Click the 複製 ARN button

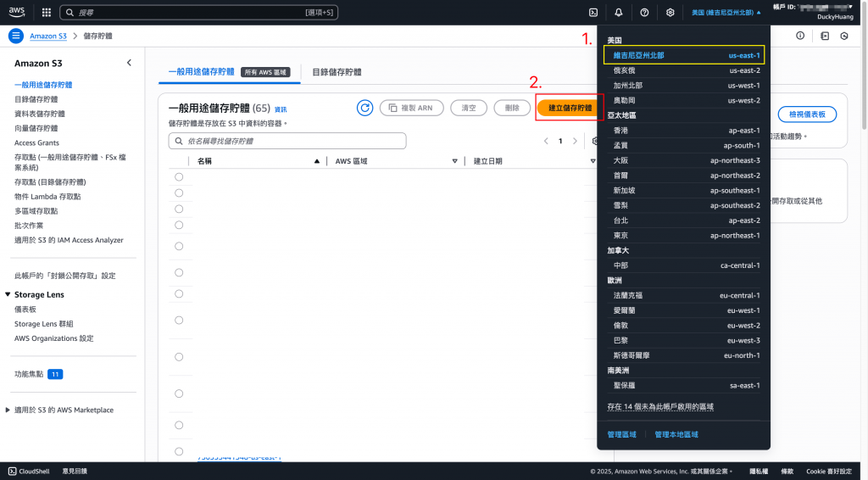click(411, 108)
